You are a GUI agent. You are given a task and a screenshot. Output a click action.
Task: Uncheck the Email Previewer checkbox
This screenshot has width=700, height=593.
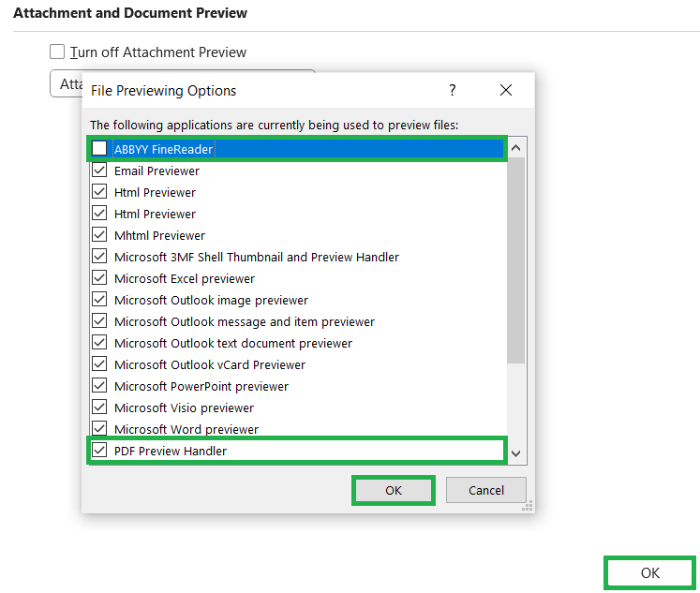coord(99,170)
